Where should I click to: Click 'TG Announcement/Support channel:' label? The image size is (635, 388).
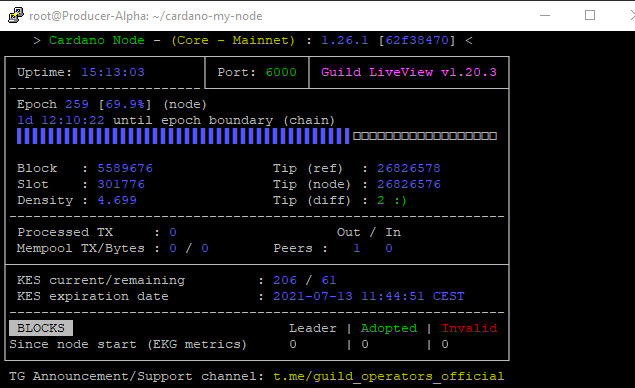click(x=136, y=376)
